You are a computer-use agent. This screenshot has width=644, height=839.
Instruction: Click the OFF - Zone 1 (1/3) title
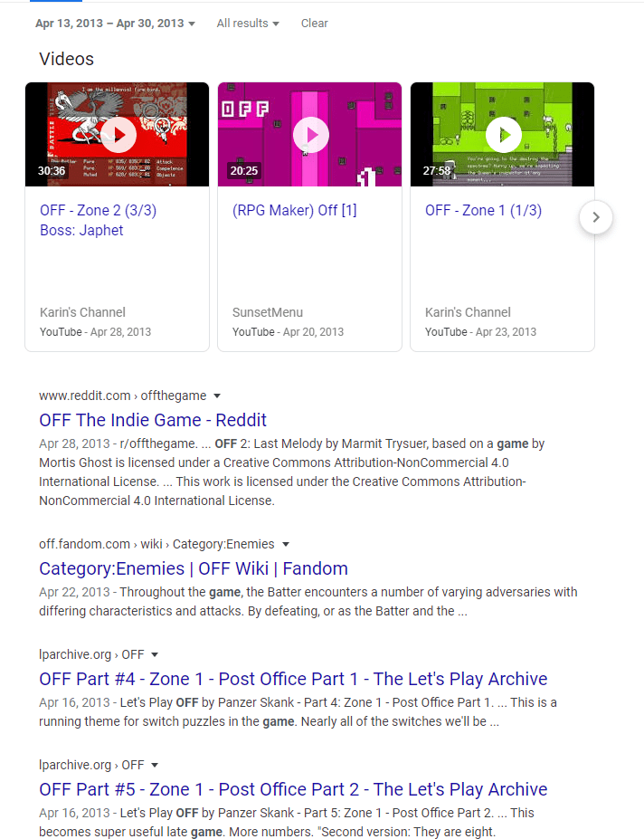(x=483, y=210)
